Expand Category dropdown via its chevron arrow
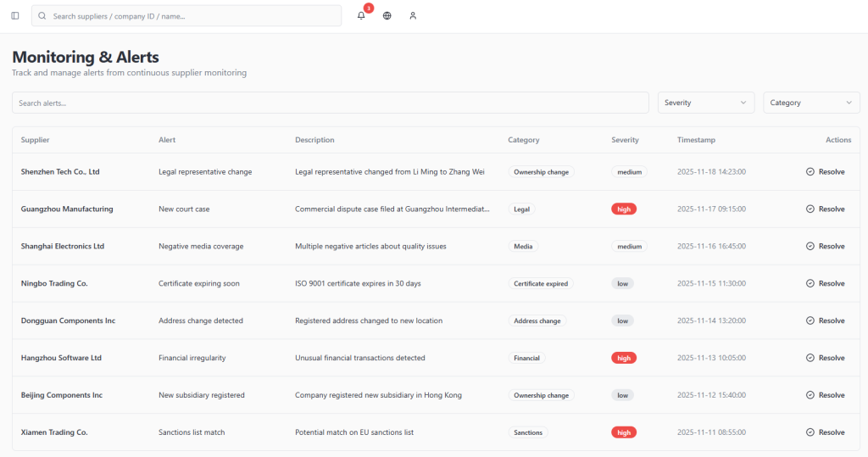This screenshot has height=457, width=868. [849, 103]
